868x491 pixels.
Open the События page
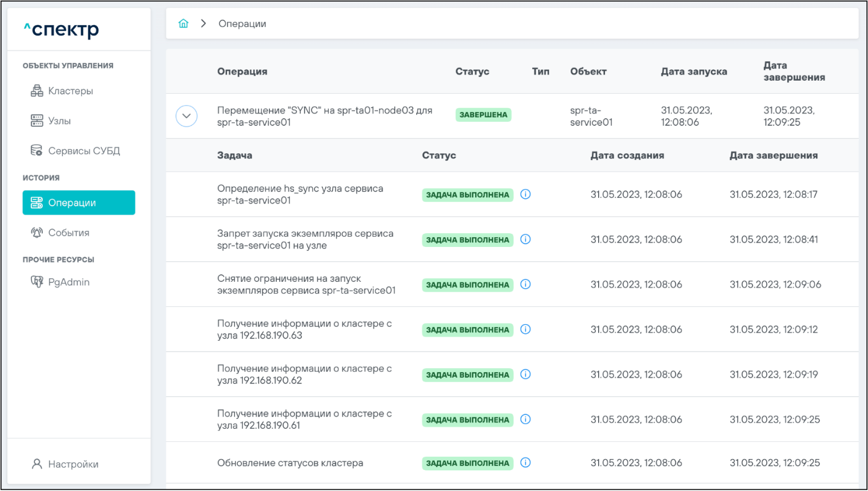69,233
